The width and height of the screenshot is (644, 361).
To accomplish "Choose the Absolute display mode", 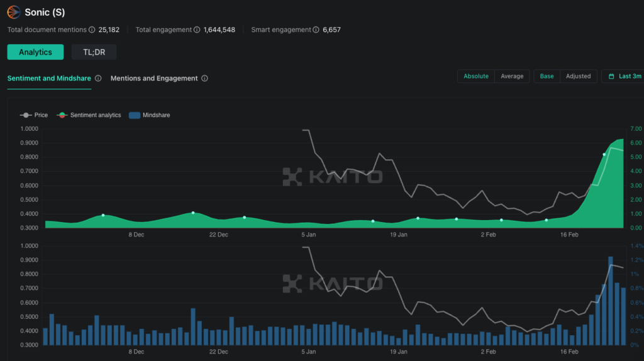I will (x=476, y=76).
